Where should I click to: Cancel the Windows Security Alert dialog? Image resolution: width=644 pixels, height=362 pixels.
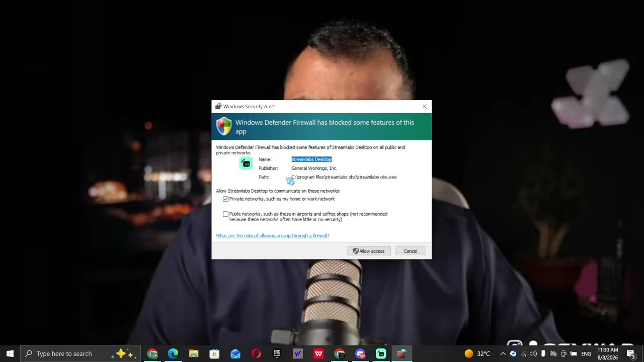(410, 251)
